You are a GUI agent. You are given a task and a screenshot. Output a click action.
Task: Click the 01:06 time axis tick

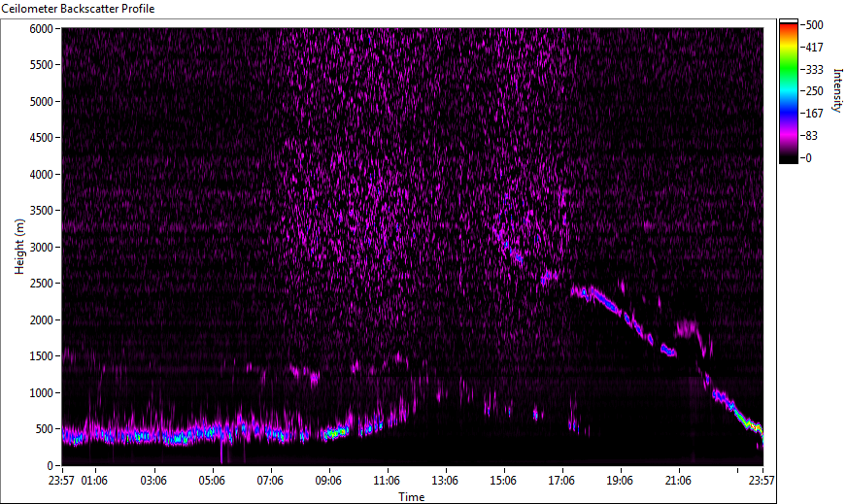94,481
